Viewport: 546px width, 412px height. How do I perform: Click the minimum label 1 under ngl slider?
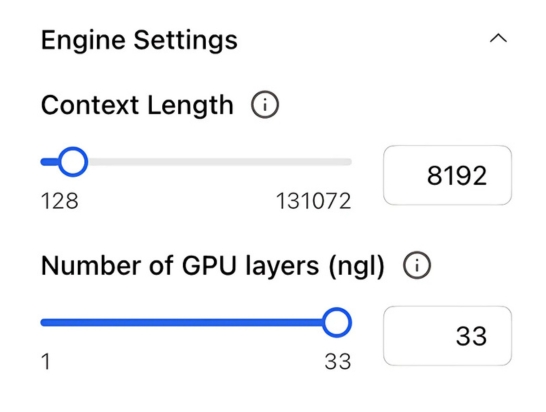click(46, 362)
